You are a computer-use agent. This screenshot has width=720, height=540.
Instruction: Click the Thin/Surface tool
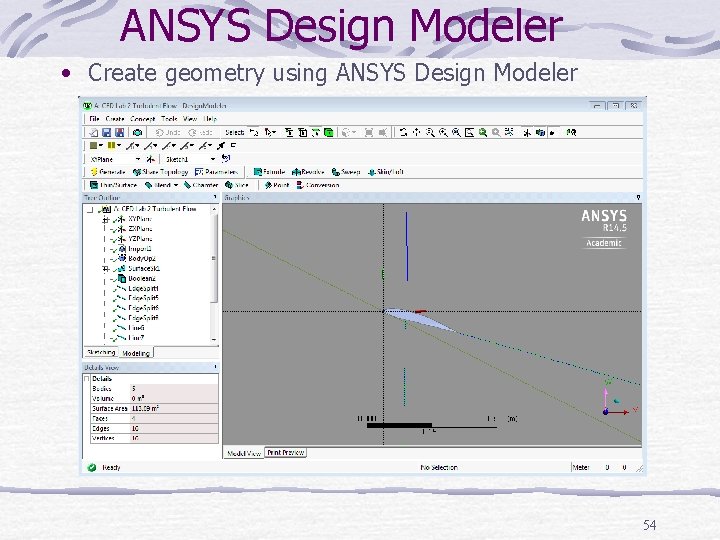[x=113, y=186]
